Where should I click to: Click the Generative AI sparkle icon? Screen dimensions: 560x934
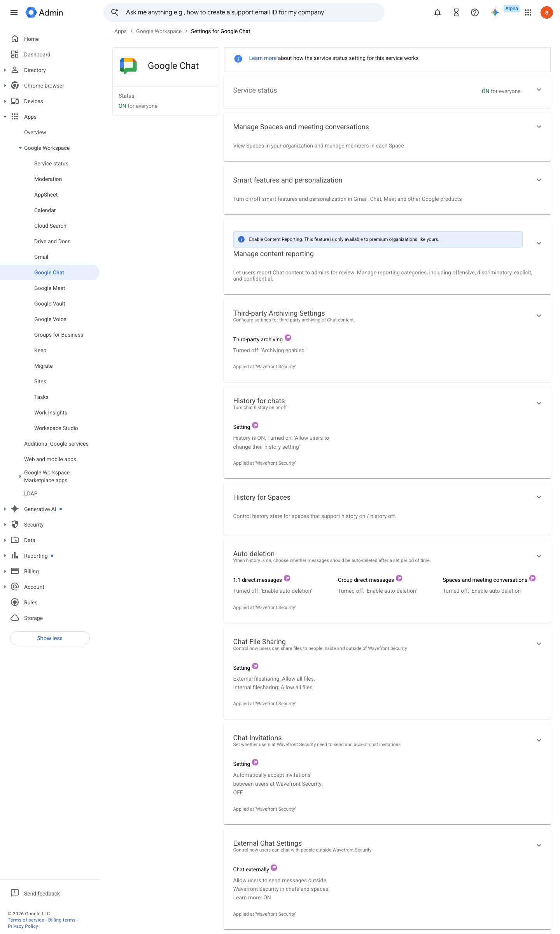(x=15, y=509)
